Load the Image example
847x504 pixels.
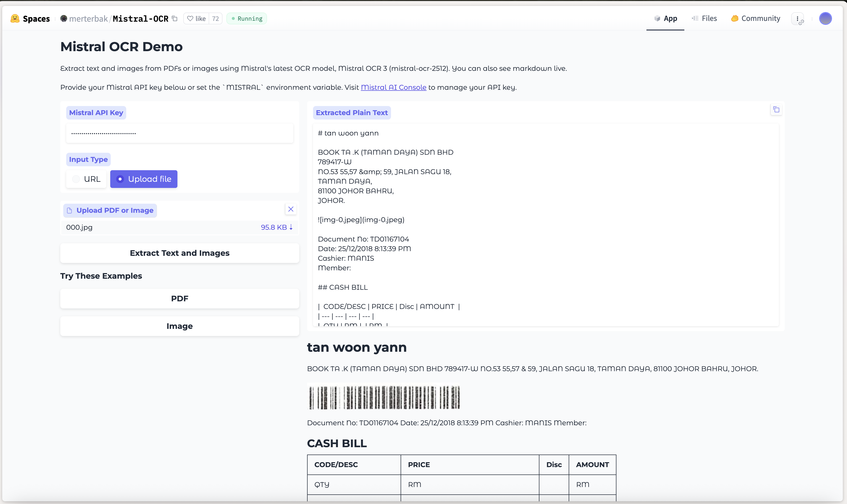[179, 326]
